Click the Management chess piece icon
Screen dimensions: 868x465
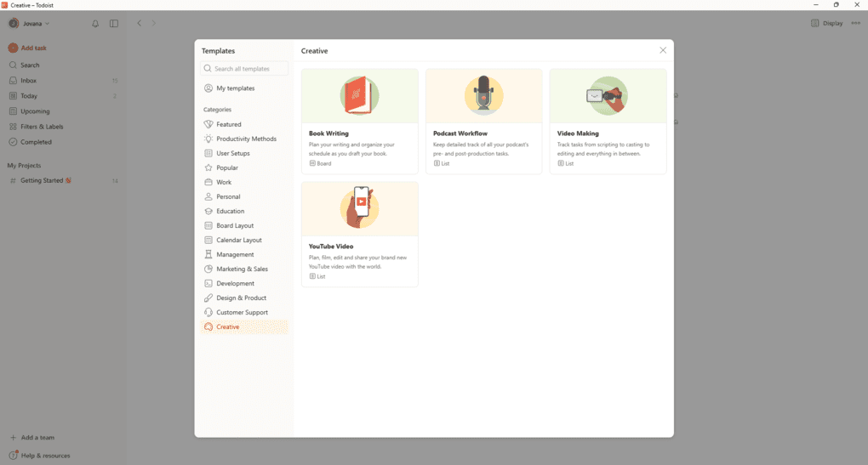(208, 254)
